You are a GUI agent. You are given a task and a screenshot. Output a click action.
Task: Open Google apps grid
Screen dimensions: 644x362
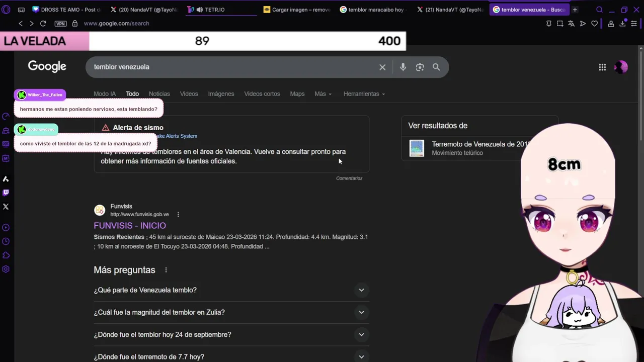[602, 67]
